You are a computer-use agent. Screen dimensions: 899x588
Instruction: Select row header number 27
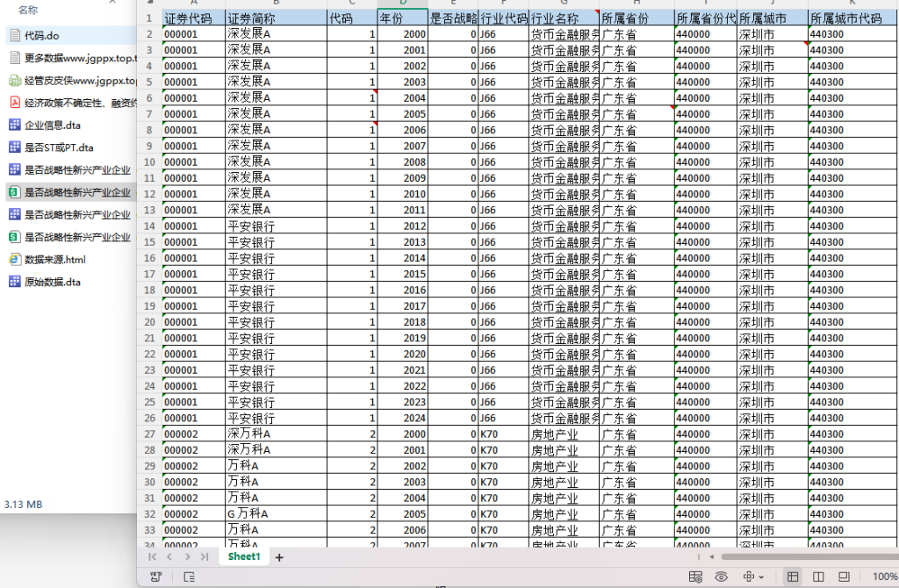[149, 434]
